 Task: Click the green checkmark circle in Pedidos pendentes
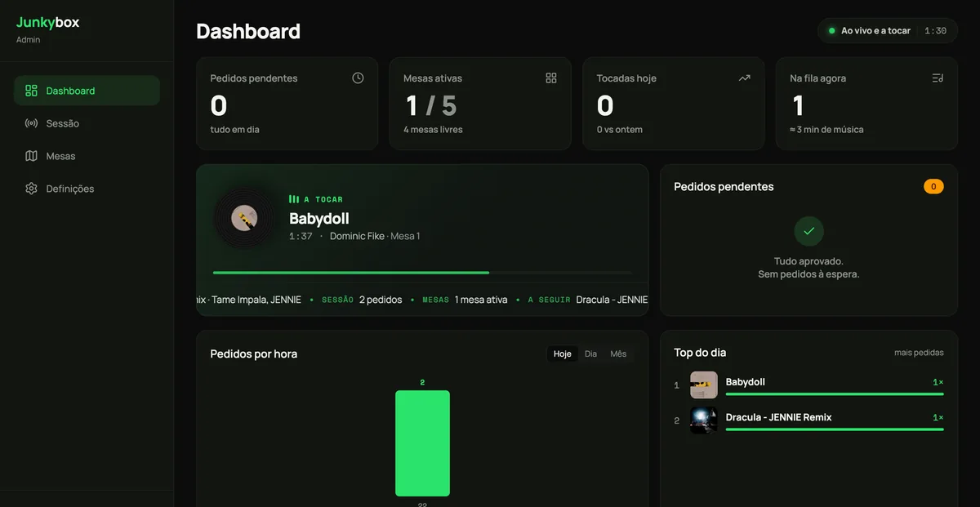(808, 231)
